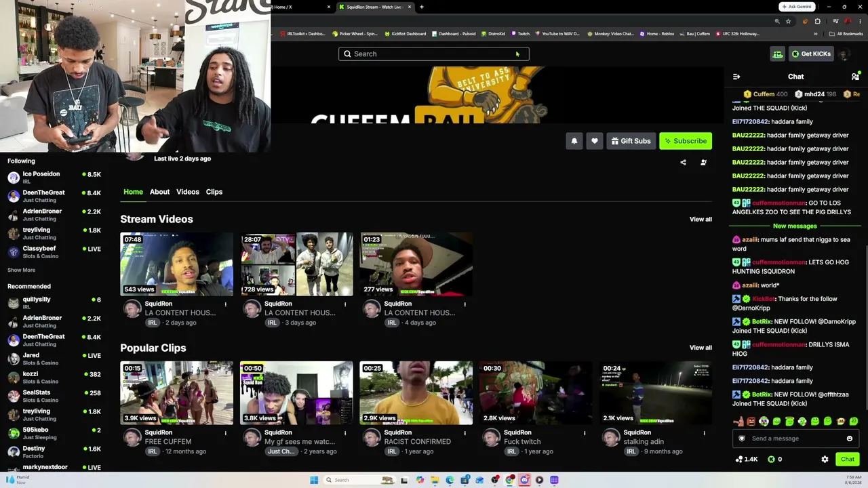Click the Gift Subs button
The image size is (868, 488).
point(631,141)
